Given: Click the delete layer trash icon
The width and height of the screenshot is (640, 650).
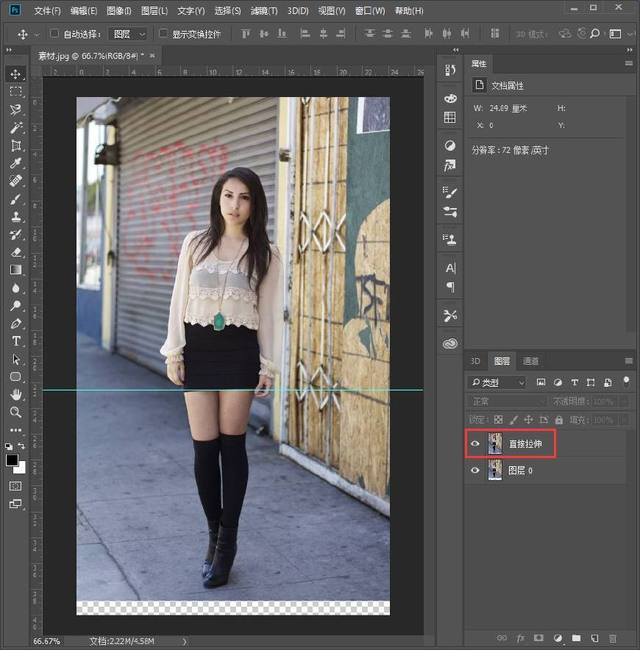Looking at the screenshot, I should [611, 637].
